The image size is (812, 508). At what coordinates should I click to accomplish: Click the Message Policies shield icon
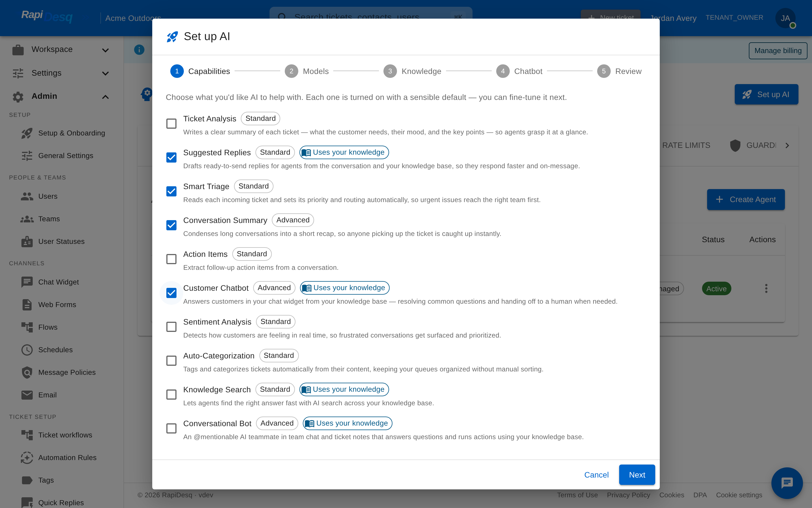tap(27, 372)
